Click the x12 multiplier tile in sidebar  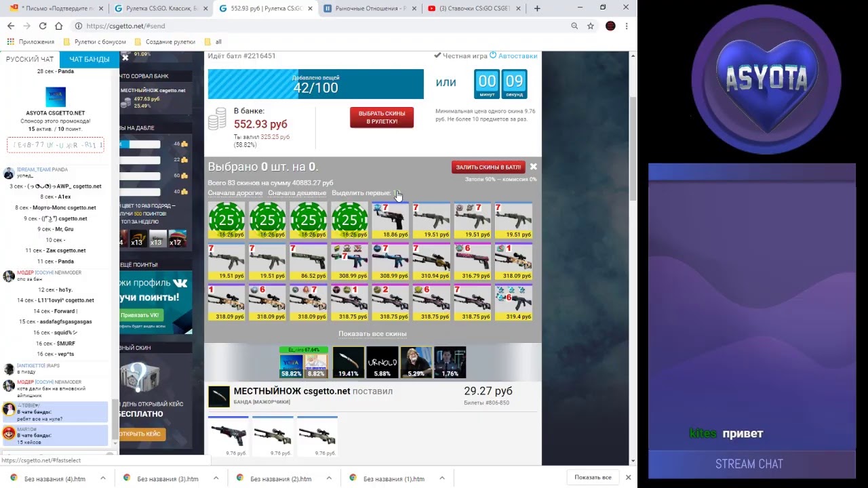[x=177, y=239]
